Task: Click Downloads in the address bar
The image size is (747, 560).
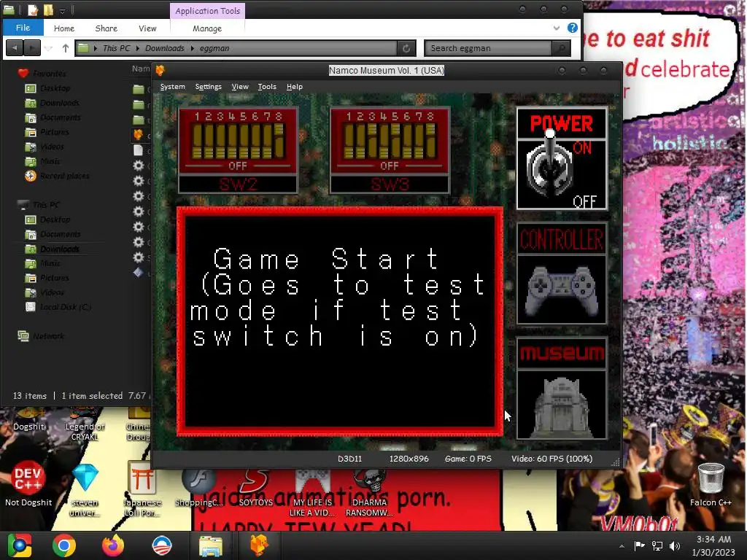Action: [164, 48]
